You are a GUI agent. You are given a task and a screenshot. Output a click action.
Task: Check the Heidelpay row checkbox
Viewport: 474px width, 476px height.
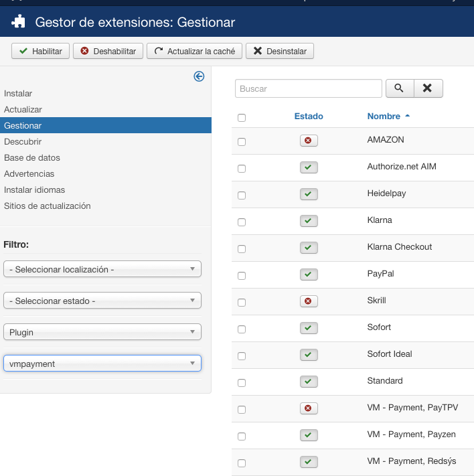(x=242, y=195)
